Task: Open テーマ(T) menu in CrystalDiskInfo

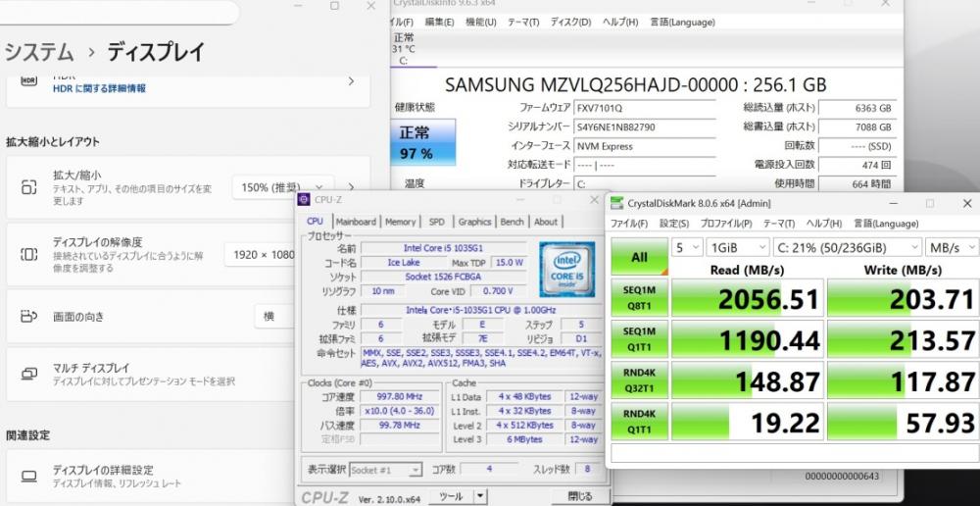Action: 523,22
